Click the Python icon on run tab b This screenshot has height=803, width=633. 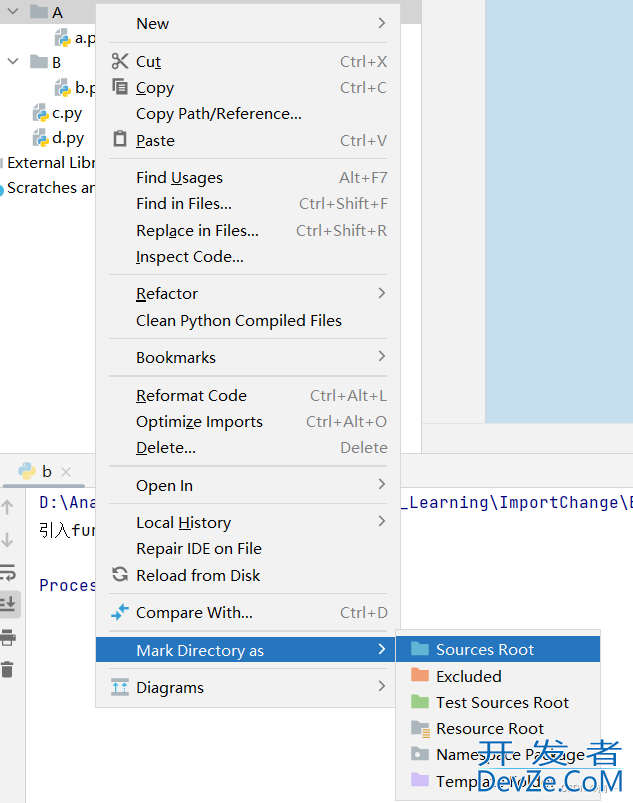click(27, 471)
